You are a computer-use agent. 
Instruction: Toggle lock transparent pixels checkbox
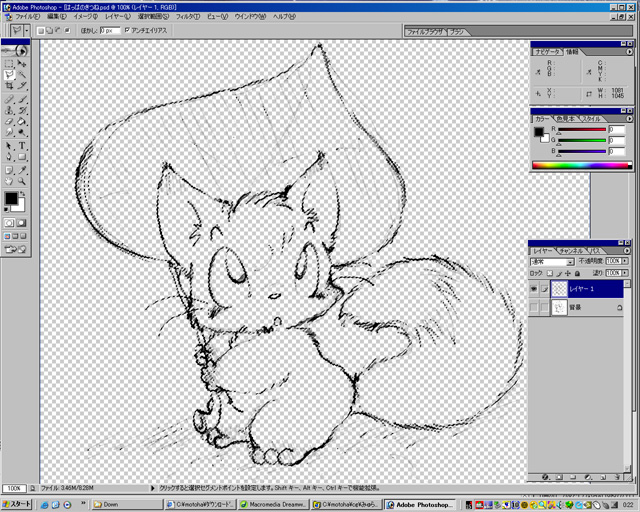(x=550, y=273)
